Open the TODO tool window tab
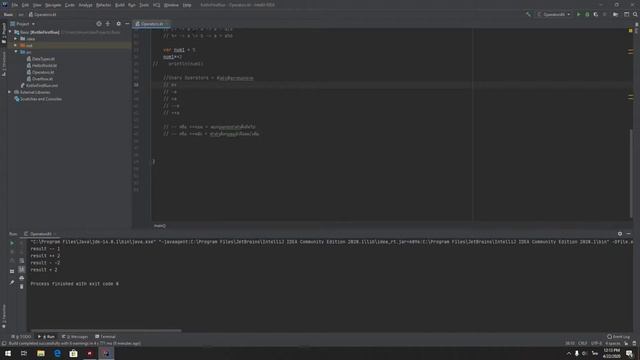640x360 pixels. point(21,337)
